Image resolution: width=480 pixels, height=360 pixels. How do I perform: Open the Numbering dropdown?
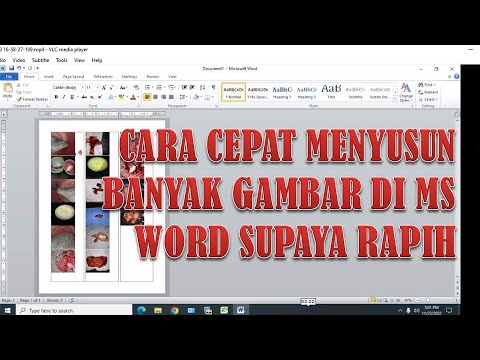pyautogui.click(x=164, y=87)
